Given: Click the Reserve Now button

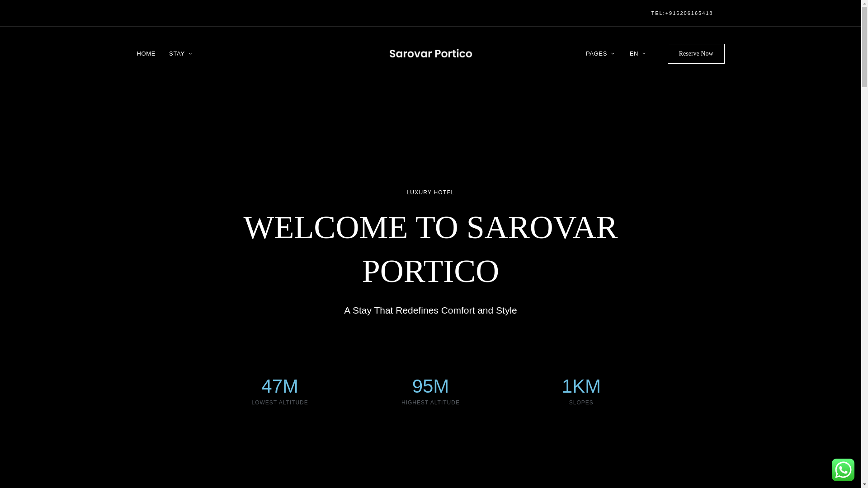Looking at the screenshot, I should [696, 54].
